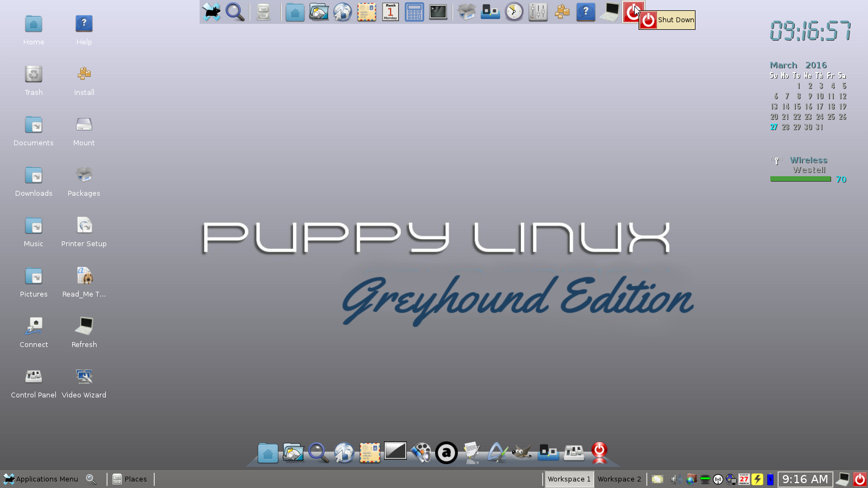Image resolution: width=868 pixels, height=488 pixels.
Task: Click the 9:16 AM taskbar clock
Action: (x=805, y=479)
